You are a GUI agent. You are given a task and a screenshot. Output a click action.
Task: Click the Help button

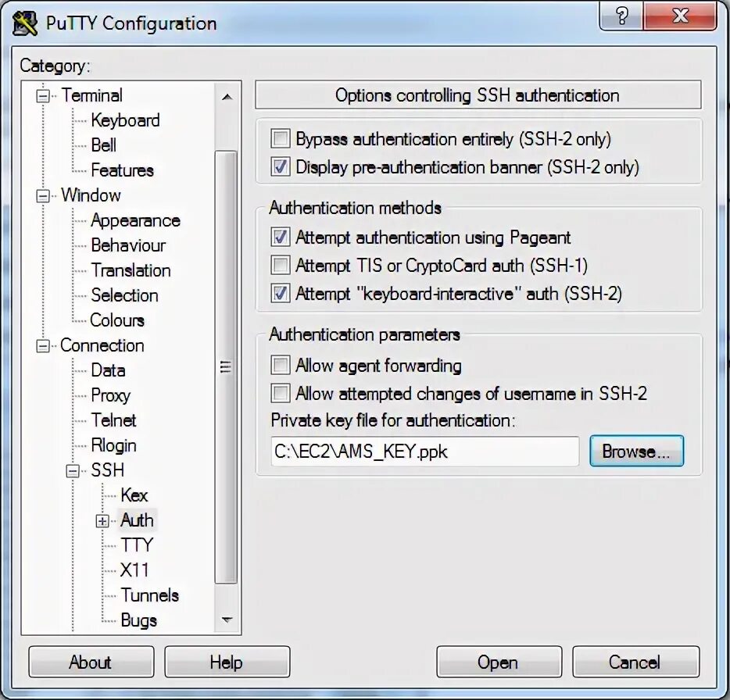(227, 662)
